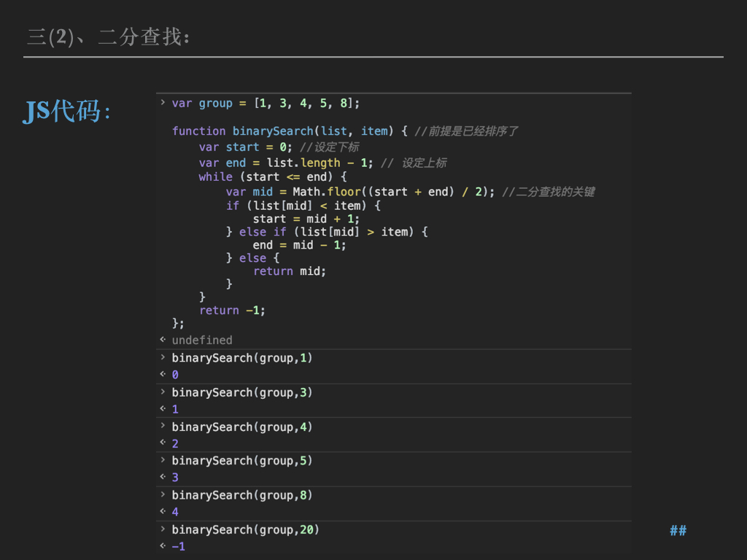Click the result arrow beside output 3
Viewport: 747px width, 560px height.
(x=163, y=478)
